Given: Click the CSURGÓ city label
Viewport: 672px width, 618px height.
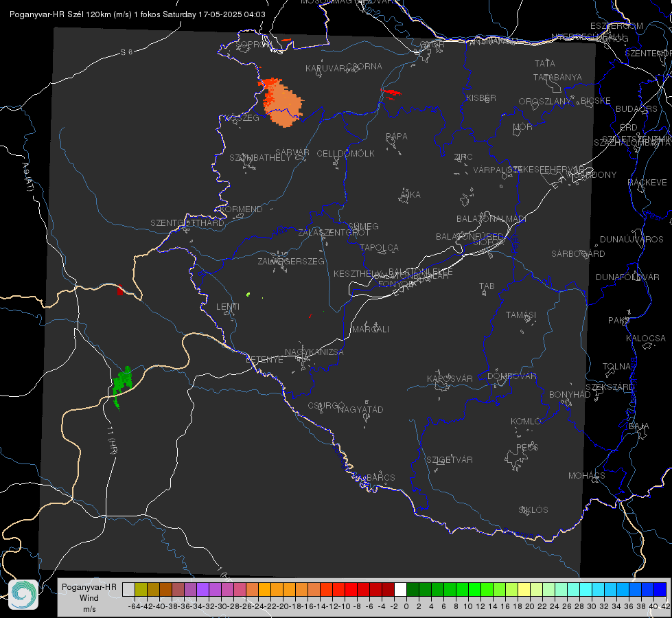Looking at the screenshot, I should point(326,406).
